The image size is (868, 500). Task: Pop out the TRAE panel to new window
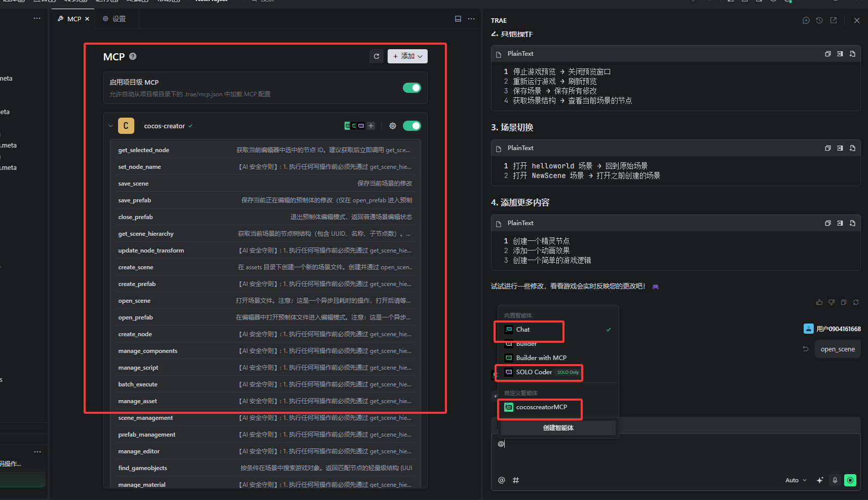pos(834,20)
